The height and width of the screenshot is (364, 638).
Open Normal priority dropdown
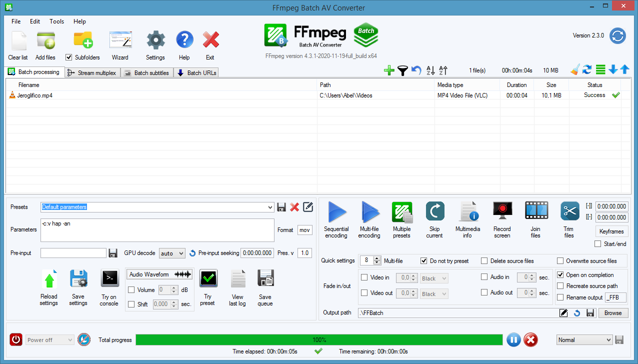coord(584,340)
